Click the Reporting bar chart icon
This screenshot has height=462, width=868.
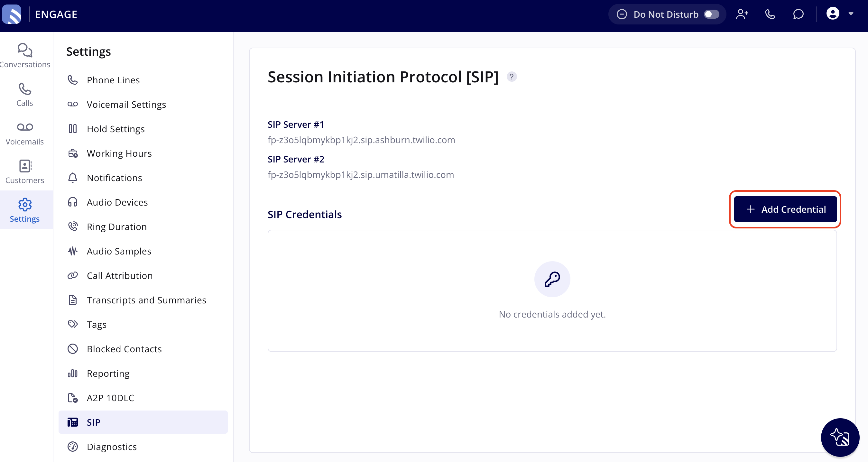pos(72,374)
